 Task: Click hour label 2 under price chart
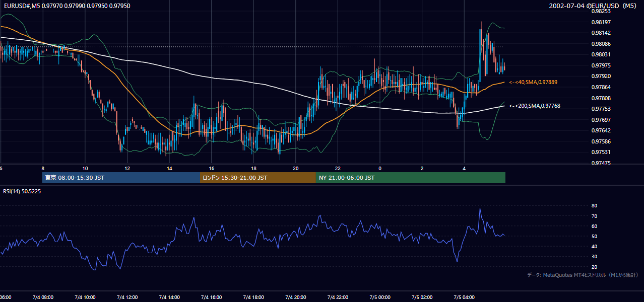422,168
